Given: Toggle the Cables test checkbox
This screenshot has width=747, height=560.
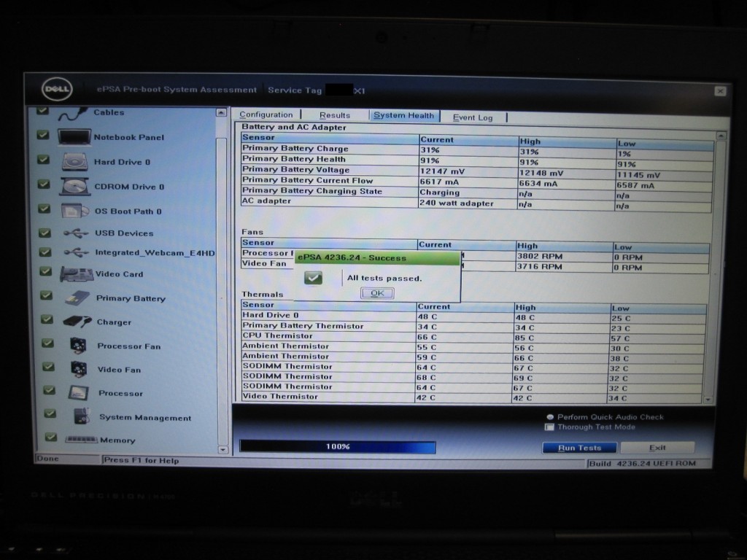Looking at the screenshot, I should [42, 111].
